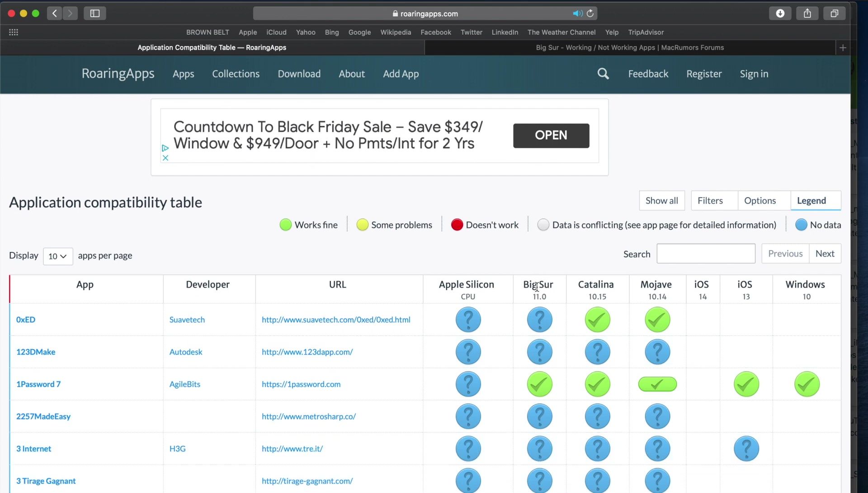Image resolution: width=868 pixels, height=493 pixels.
Task: Click the roaringapps.com address bar
Action: [x=425, y=14]
